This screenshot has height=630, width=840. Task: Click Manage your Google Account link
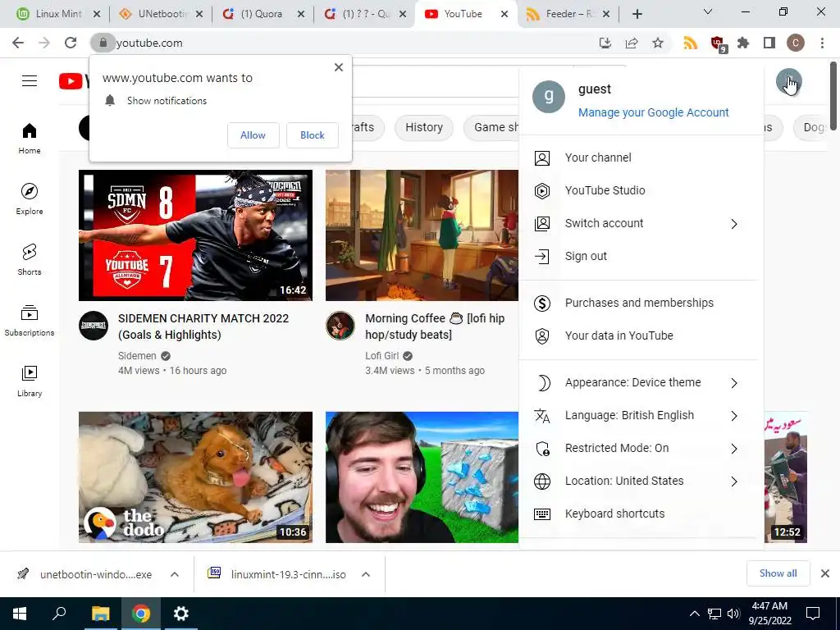pos(654,112)
